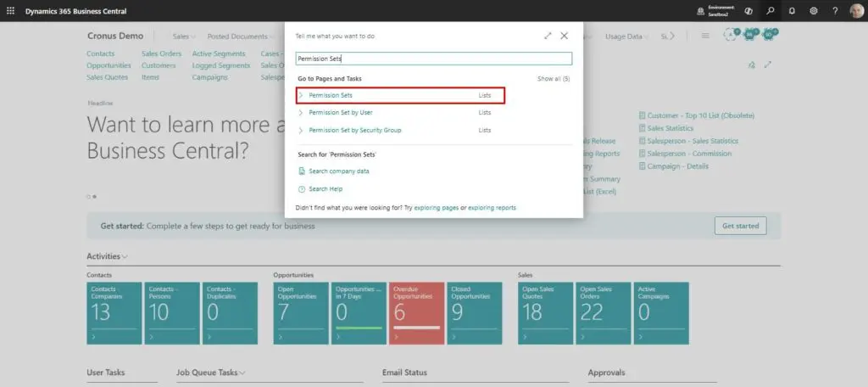Image resolution: width=868 pixels, height=387 pixels.
Task: Click the Cronus Demo company name
Action: 115,36
